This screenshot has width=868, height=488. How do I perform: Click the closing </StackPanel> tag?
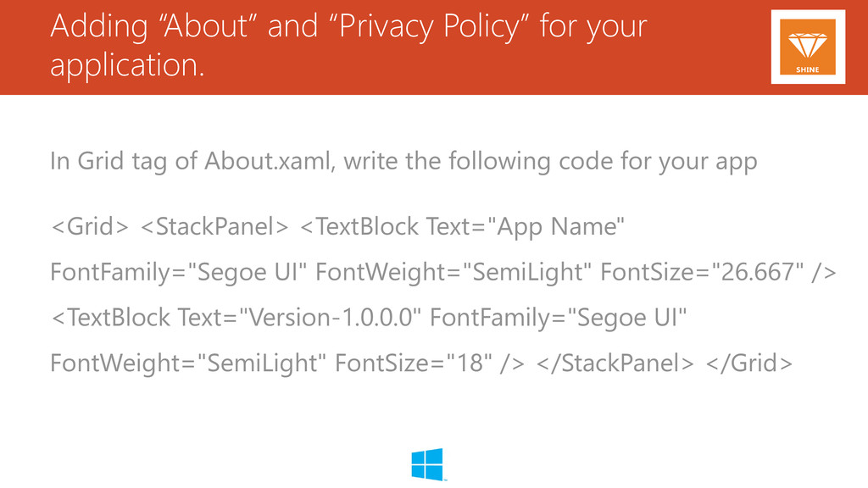click(x=615, y=363)
